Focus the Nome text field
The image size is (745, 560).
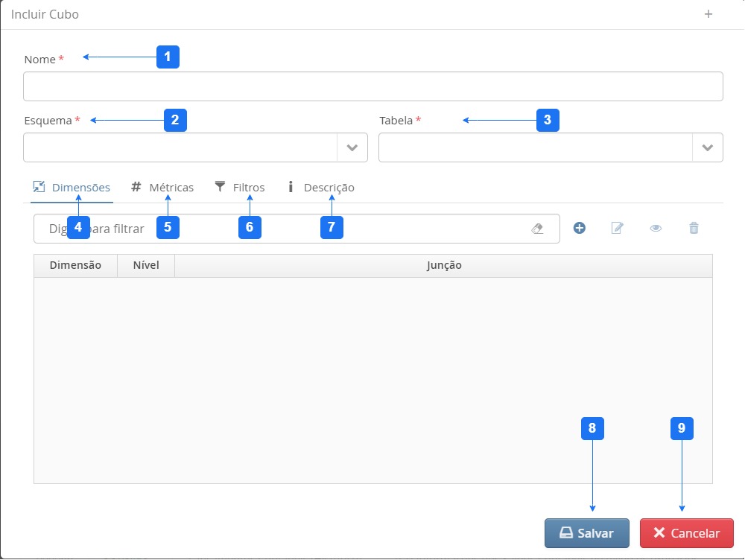point(372,86)
